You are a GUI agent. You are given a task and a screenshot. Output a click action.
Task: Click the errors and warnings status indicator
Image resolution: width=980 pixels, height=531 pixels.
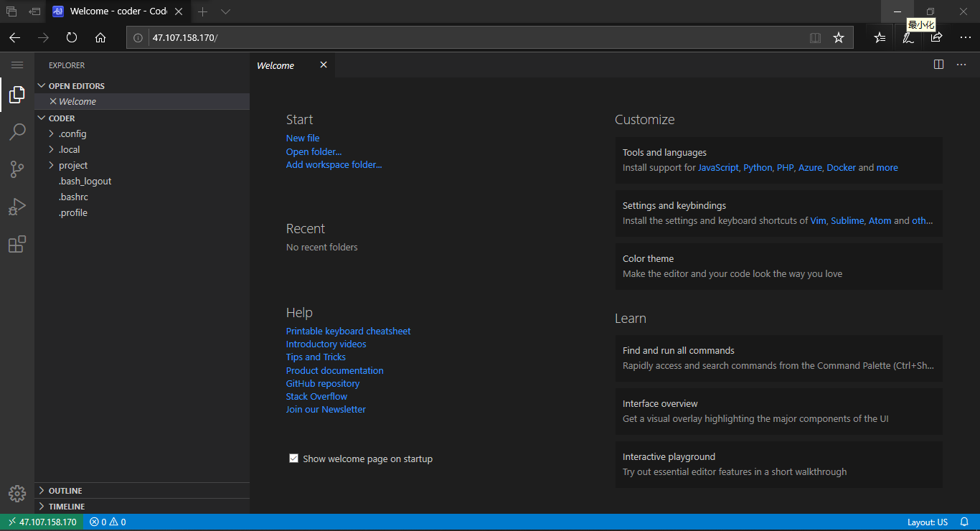[108, 522]
